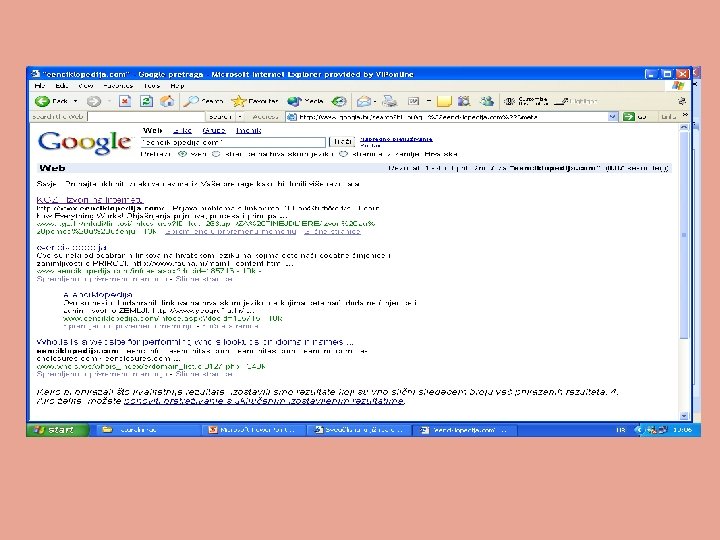
Task: Click the Google search query input box
Action: click(233, 142)
